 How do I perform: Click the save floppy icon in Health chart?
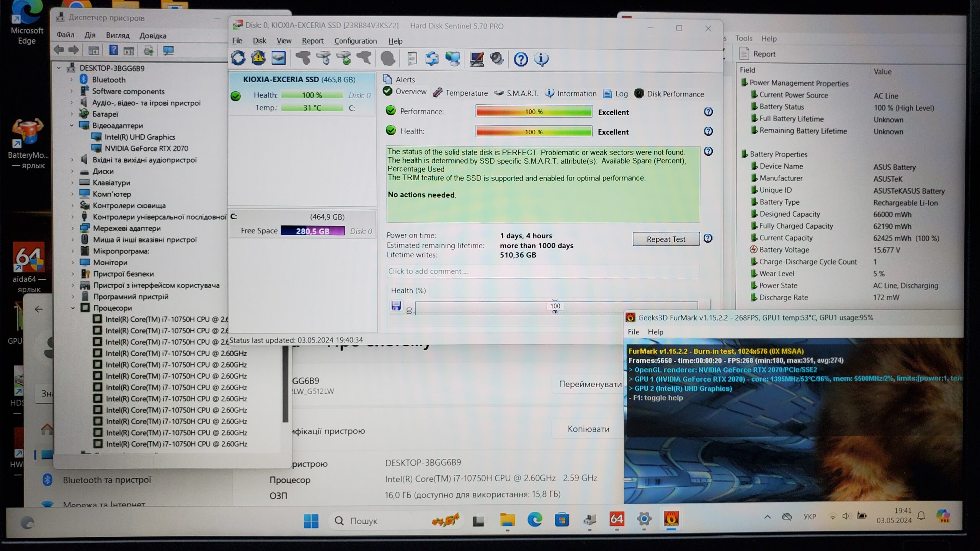point(396,306)
